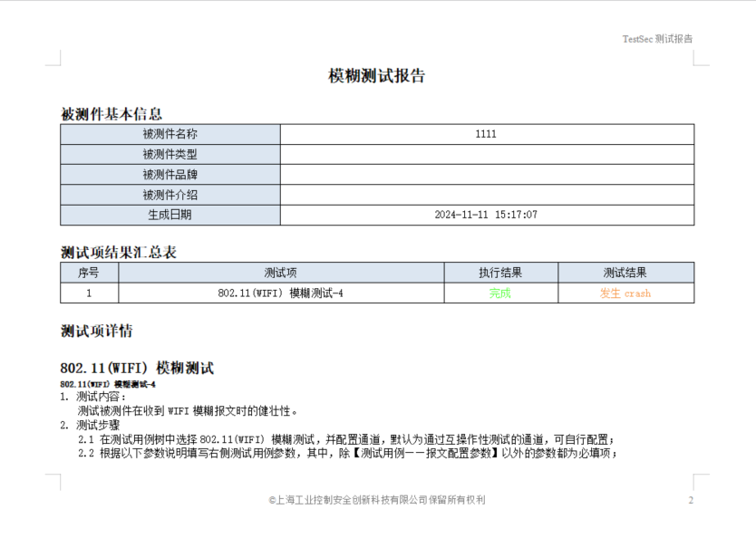Click the 序号 column header

[89, 273]
